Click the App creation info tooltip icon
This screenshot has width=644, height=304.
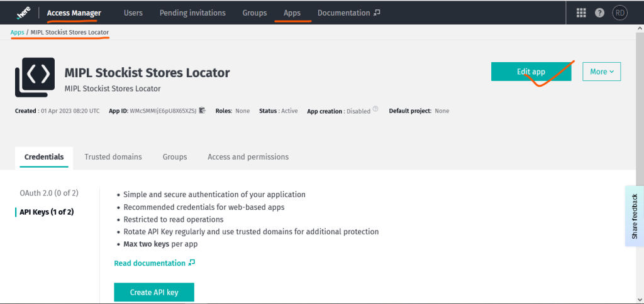point(375,109)
